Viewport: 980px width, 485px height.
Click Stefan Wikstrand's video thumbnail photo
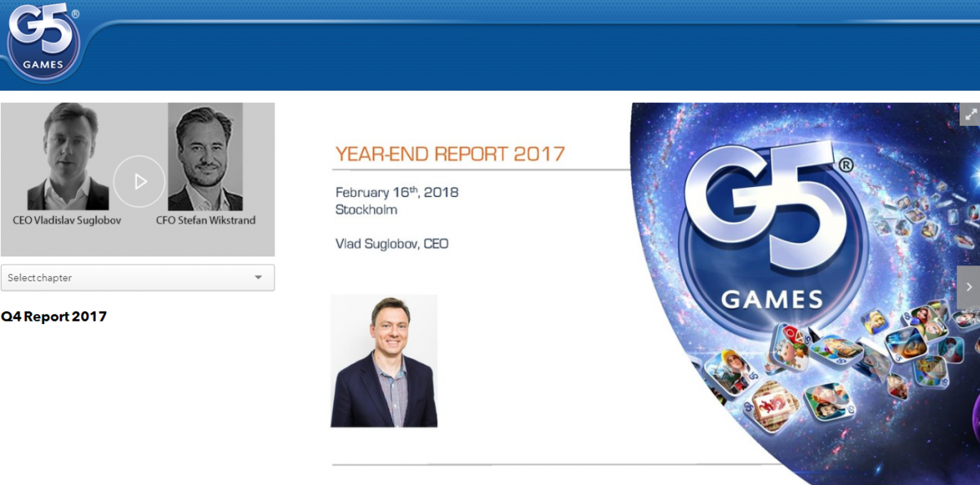[205, 157]
